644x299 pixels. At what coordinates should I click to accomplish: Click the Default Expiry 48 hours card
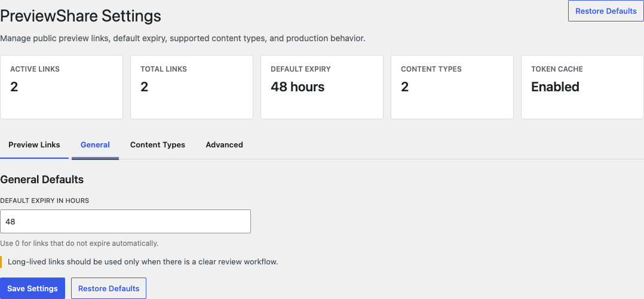click(322, 87)
